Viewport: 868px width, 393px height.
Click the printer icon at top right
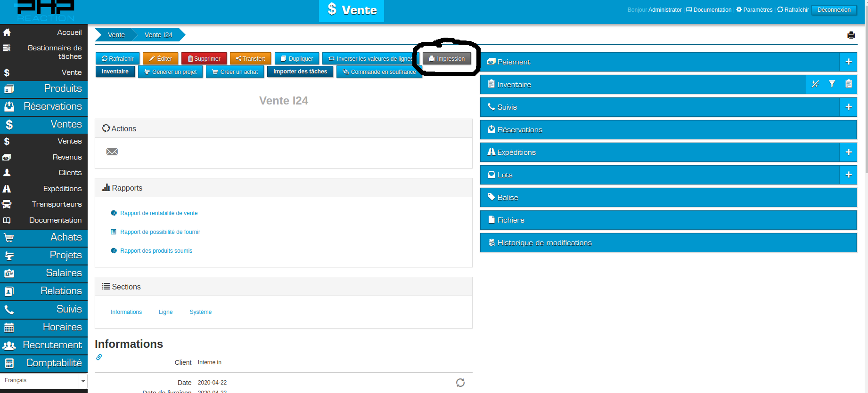point(851,35)
